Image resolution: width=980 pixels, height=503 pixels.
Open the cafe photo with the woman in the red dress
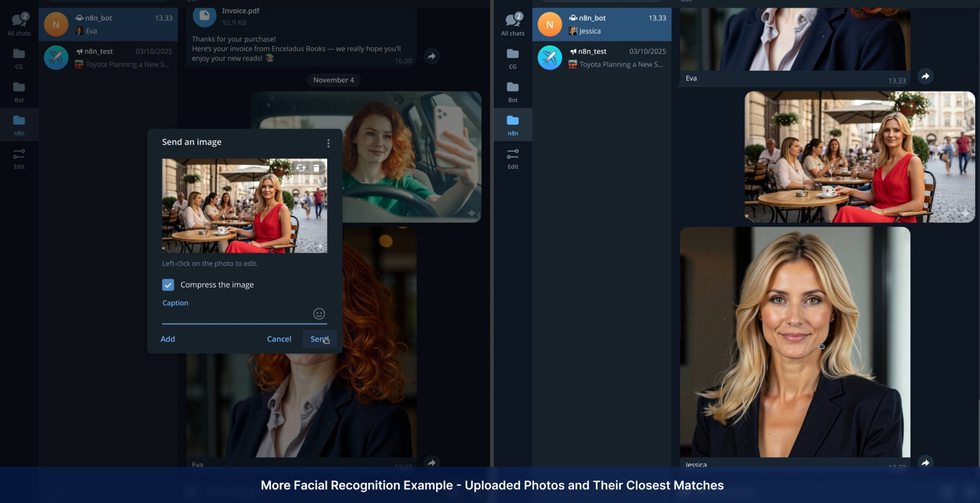coord(859,157)
